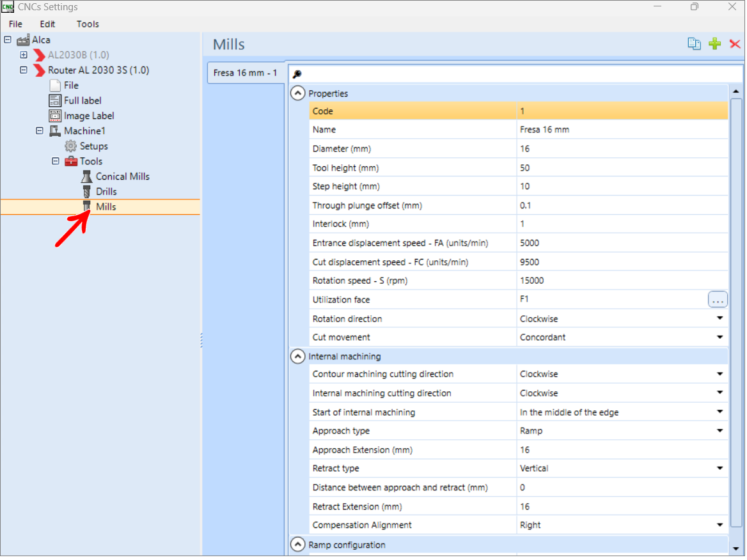Select the Fresa 16 mm - 1 tab
The image size is (747, 560).
[x=246, y=74]
